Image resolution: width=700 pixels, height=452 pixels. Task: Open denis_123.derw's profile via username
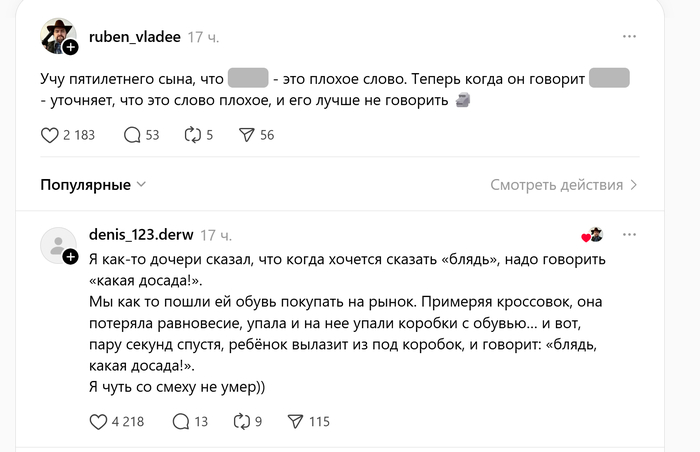[141, 236]
